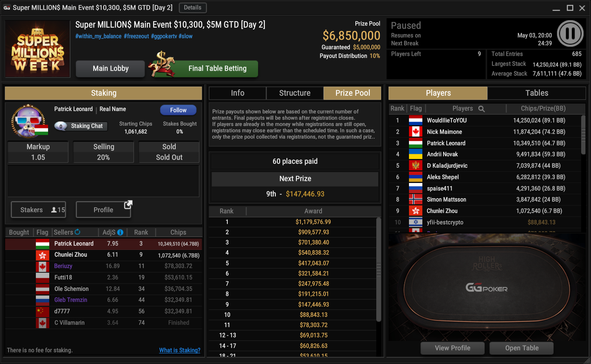Viewport: 591px width, 364px height.
Task: Click the Stakers person icon
Action: 54,210
